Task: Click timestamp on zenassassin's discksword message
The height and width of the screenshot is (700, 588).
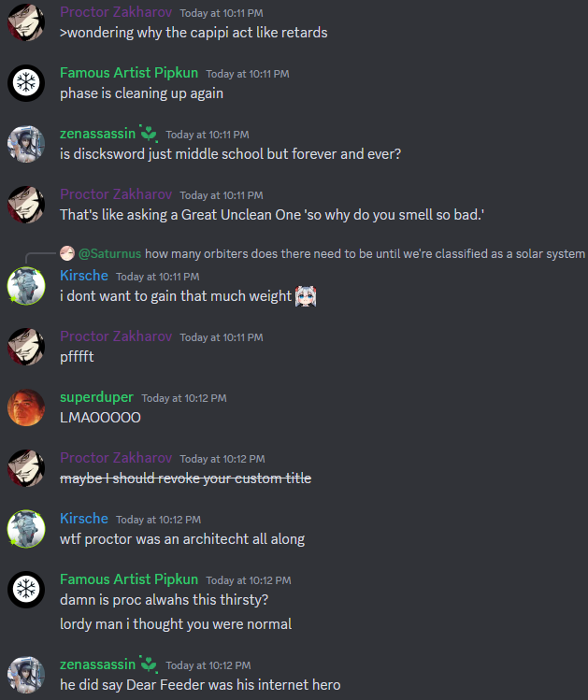Action: [208, 135]
